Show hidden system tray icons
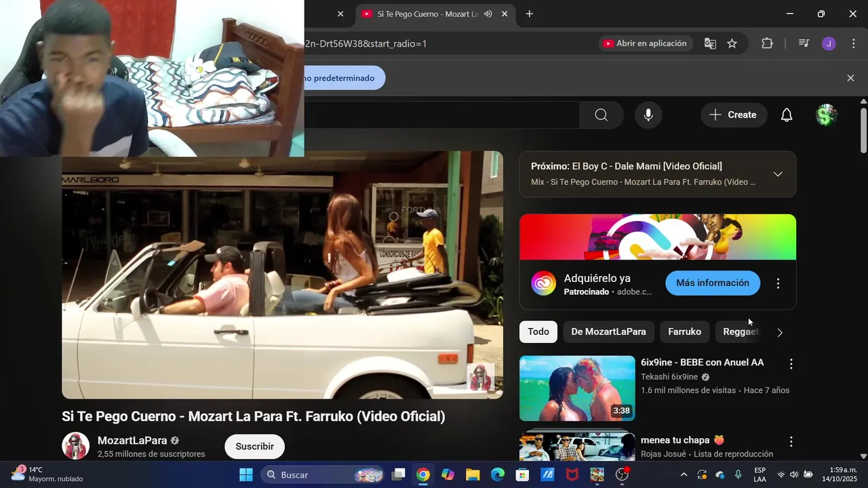 [684, 474]
